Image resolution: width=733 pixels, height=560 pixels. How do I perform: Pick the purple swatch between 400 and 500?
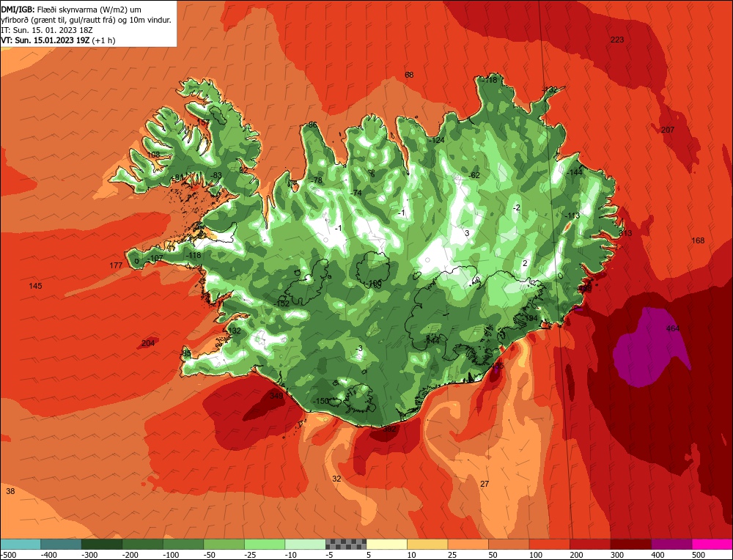671,544
